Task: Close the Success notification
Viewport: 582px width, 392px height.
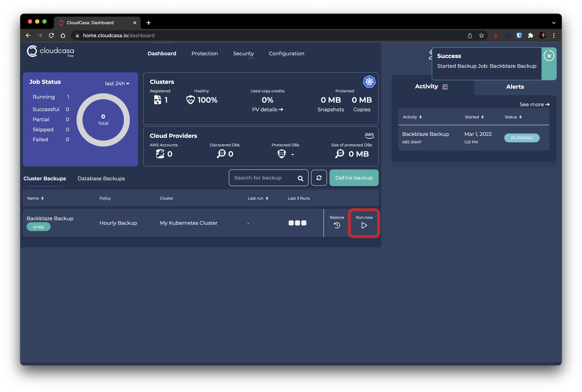Action: 549,56
